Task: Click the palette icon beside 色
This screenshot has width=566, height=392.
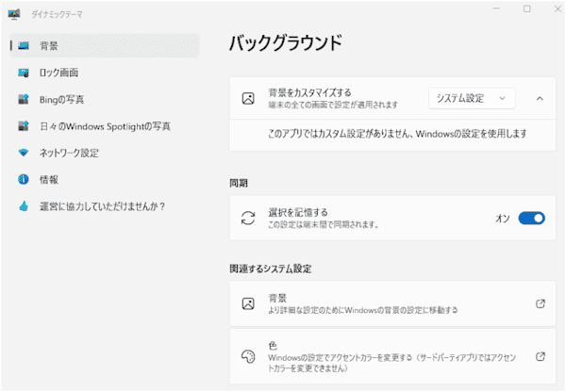Action: coord(248,356)
